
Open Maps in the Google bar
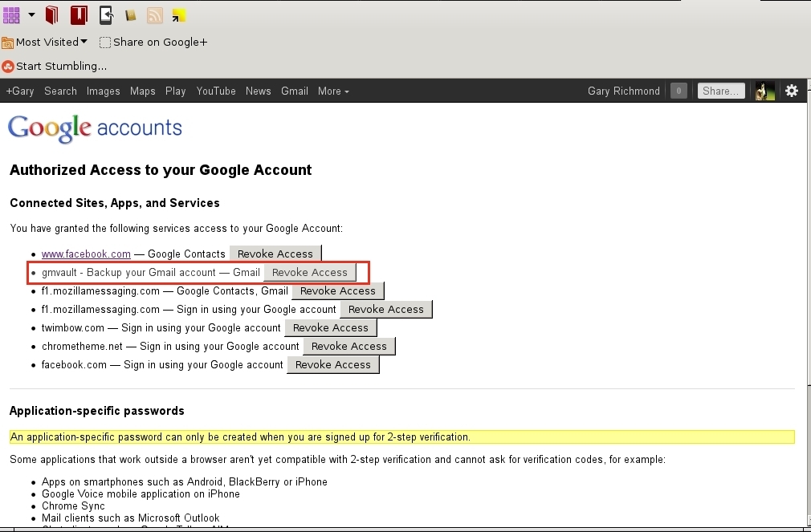tap(143, 91)
